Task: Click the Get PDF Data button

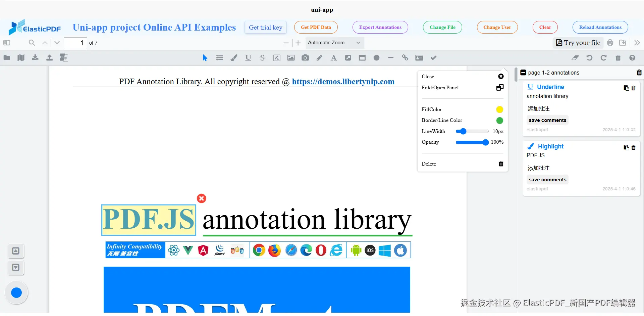Action: (x=316, y=27)
